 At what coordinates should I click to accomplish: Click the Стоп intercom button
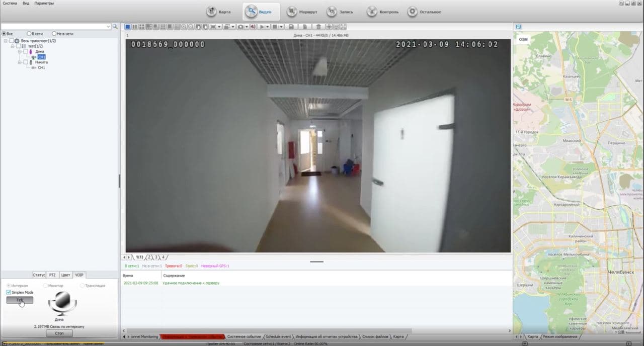(x=59, y=333)
